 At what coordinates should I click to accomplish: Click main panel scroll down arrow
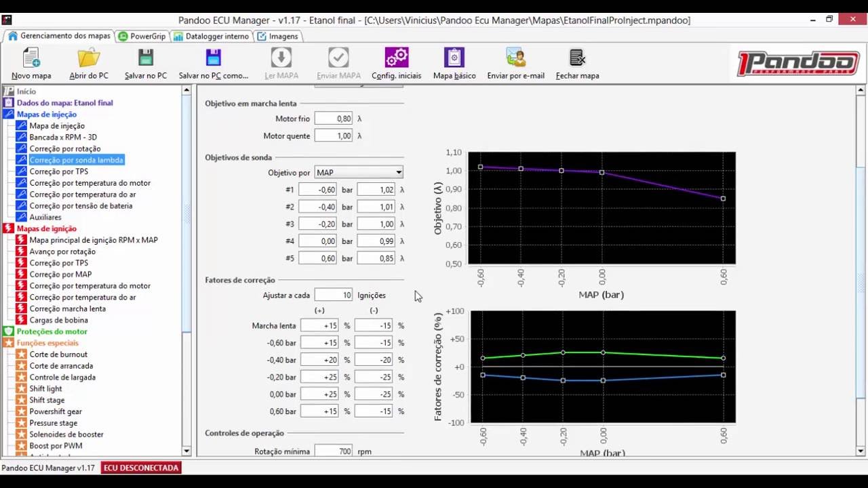(x=861, y=451)
